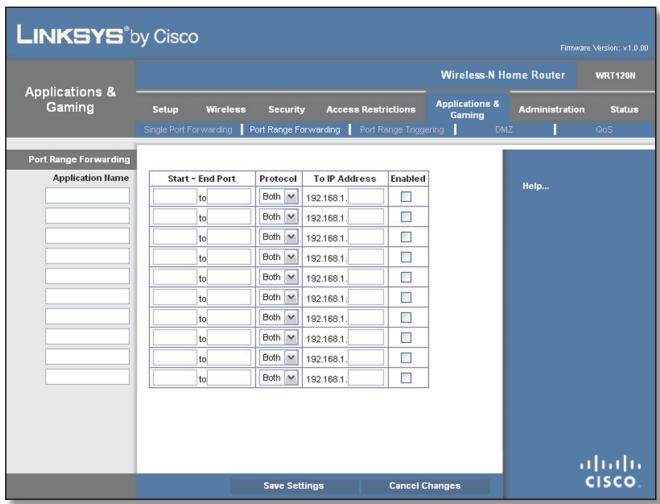Check the Enabled box in the third row
This screenshot has height=504, width=660.
pos(406,237)
